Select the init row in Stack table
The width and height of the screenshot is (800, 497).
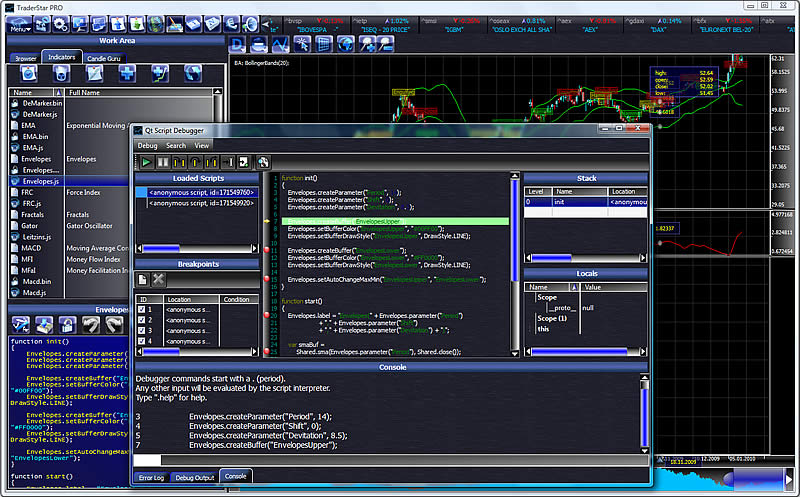[x=586, y=202]
